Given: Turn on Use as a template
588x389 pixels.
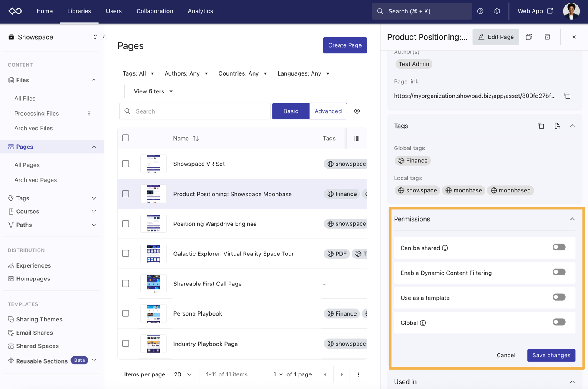Looking at the screenshot, I should [x=559, y=298].
